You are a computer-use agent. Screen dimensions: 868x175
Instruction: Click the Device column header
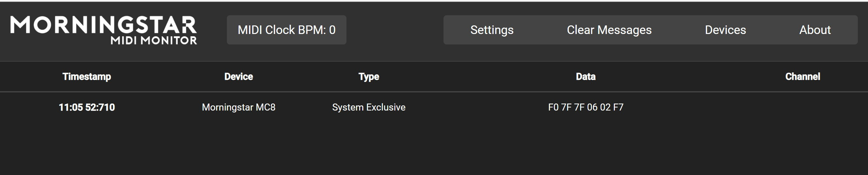pyautogui.click(x=239, y=77)
